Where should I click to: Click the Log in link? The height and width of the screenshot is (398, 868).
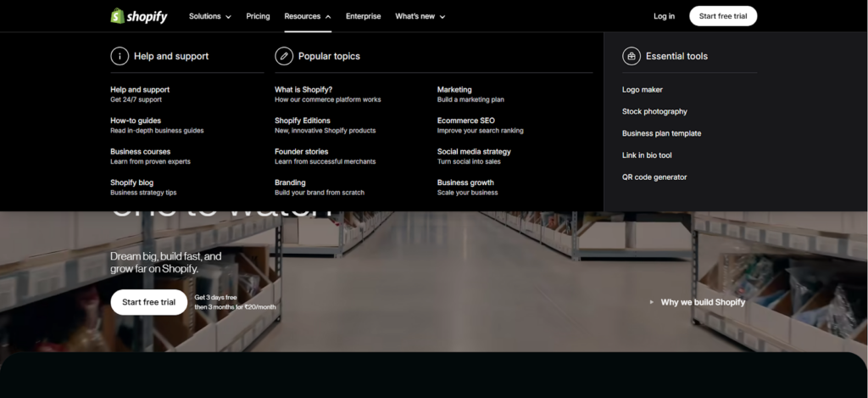[664, 16]
